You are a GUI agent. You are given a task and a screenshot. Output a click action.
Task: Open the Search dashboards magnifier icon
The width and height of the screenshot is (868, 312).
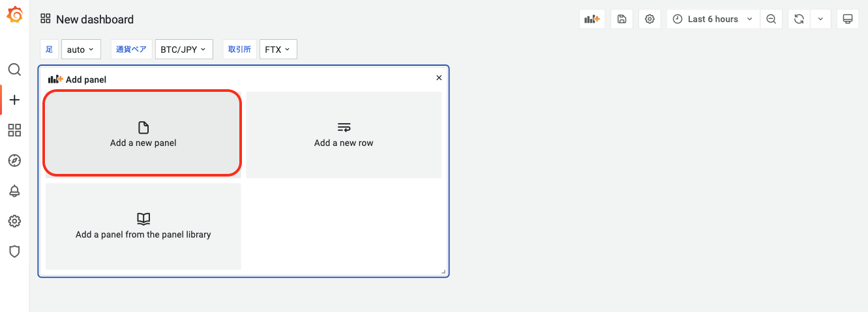pos(14,70)
